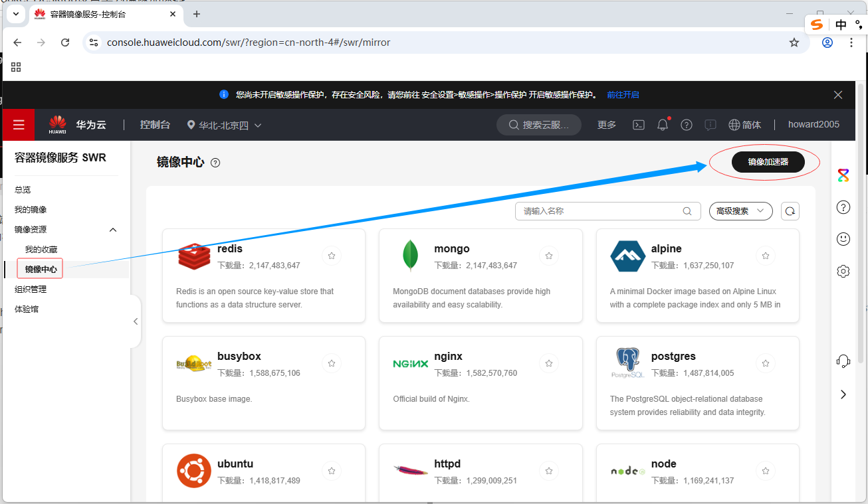This screenshot has width=868, height=504.
Task: Reload the browser page
Action: 65,42
